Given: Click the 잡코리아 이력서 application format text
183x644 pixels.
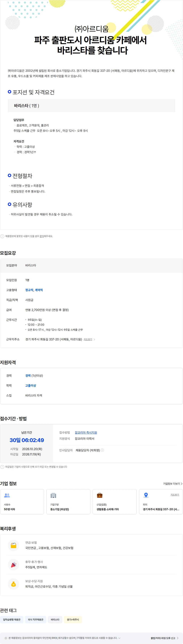Looking at the screenshot, I should pyautogui.click(x=84, y=438).
